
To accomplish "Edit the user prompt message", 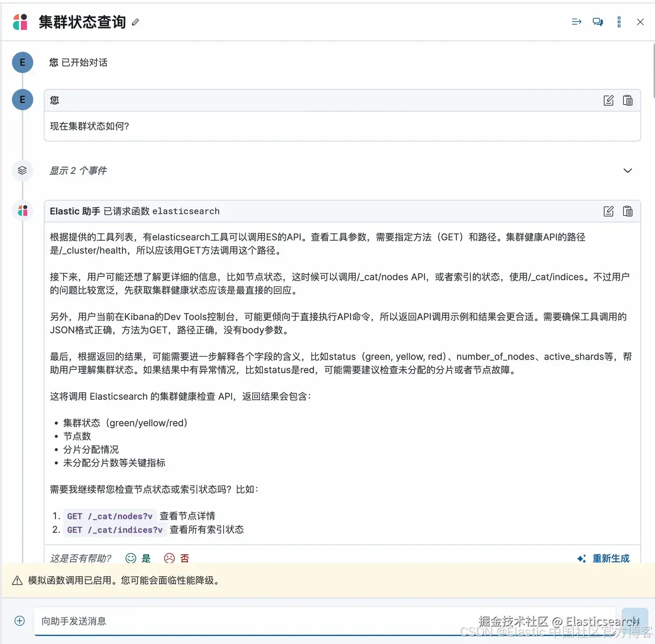I will click(608, 100).
